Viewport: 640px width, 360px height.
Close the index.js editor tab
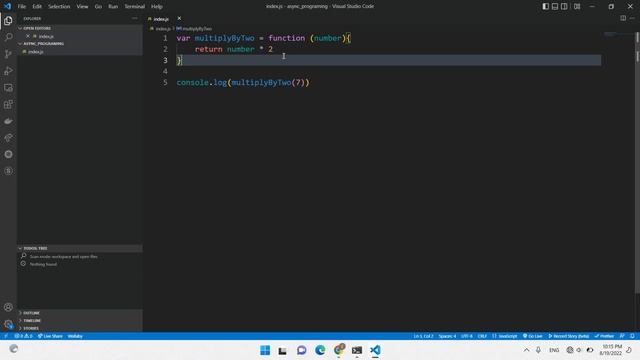(x=179, y=18)
